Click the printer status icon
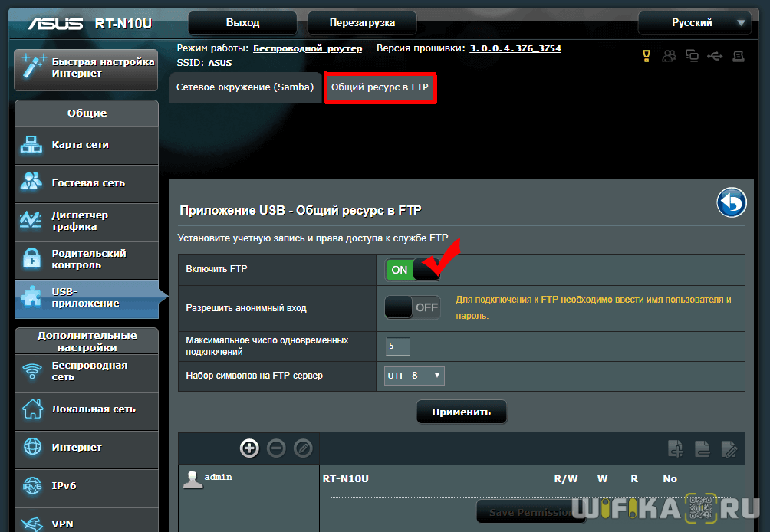This screenshot has width=770, height=532. [738, 56]
